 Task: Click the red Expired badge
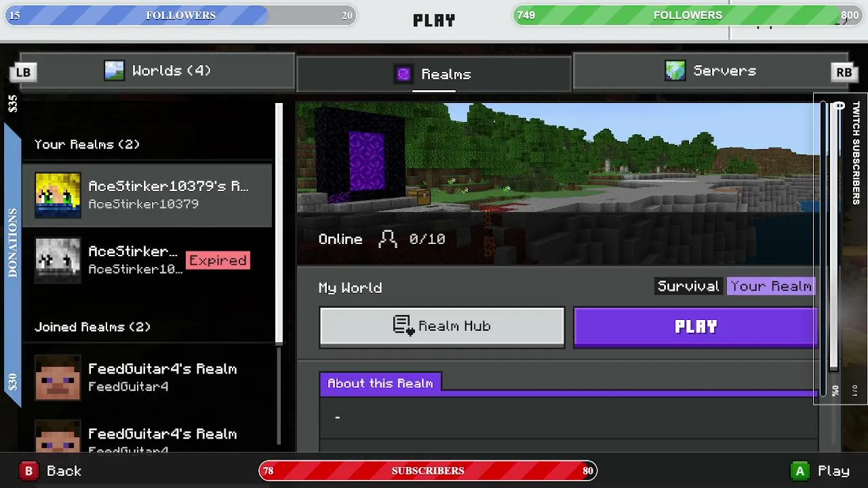pos(218,260)
